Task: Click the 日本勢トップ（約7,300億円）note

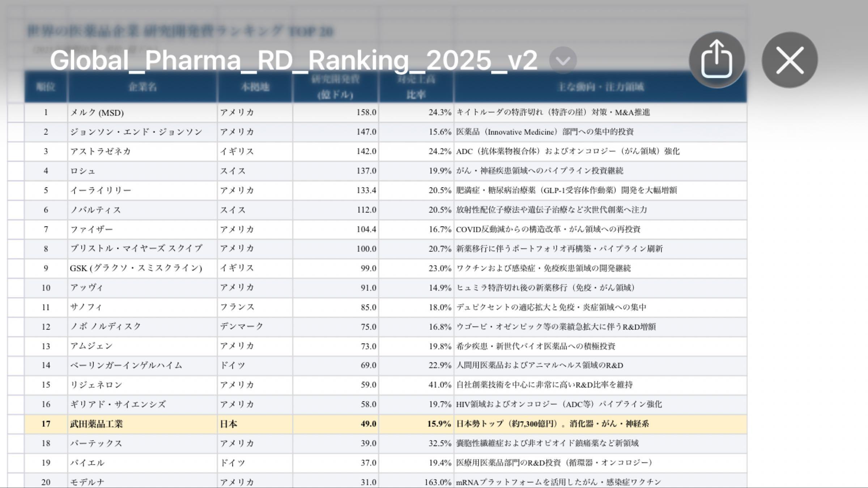Action: click(x=600, y=424)
